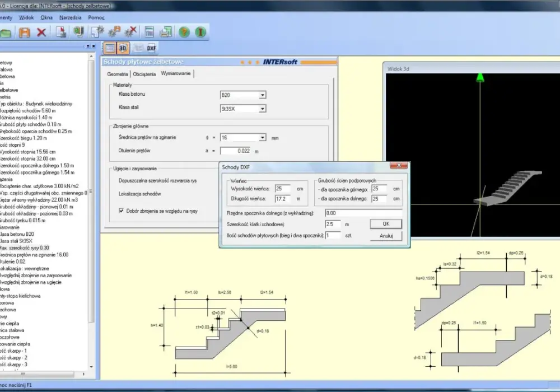Screen dimensions: 560x392
Task: Click the green question mark help icon
Action: (184, 32)
